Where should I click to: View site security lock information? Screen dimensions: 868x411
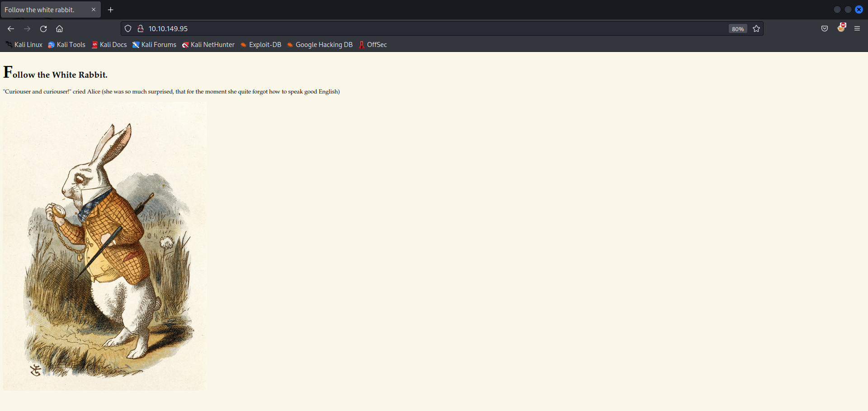pyautogui.click(x=141, y=28)
